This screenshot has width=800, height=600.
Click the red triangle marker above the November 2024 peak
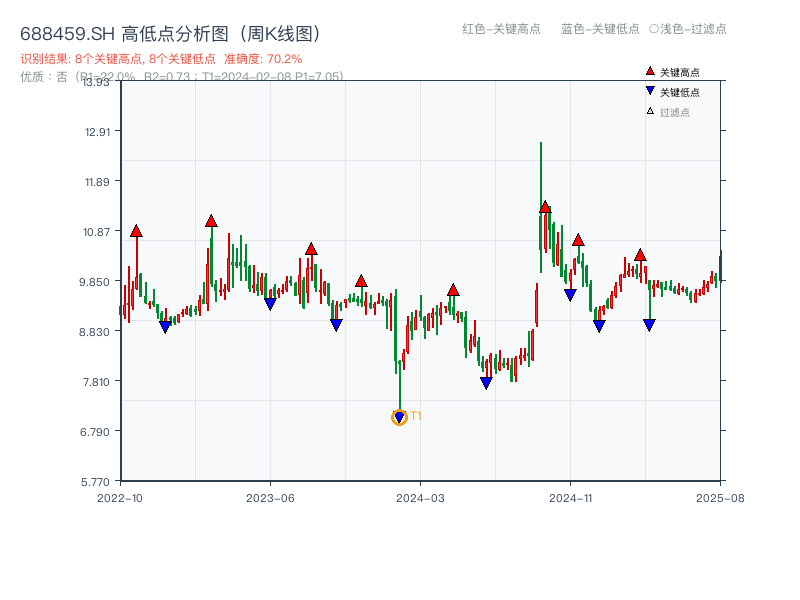545,206
